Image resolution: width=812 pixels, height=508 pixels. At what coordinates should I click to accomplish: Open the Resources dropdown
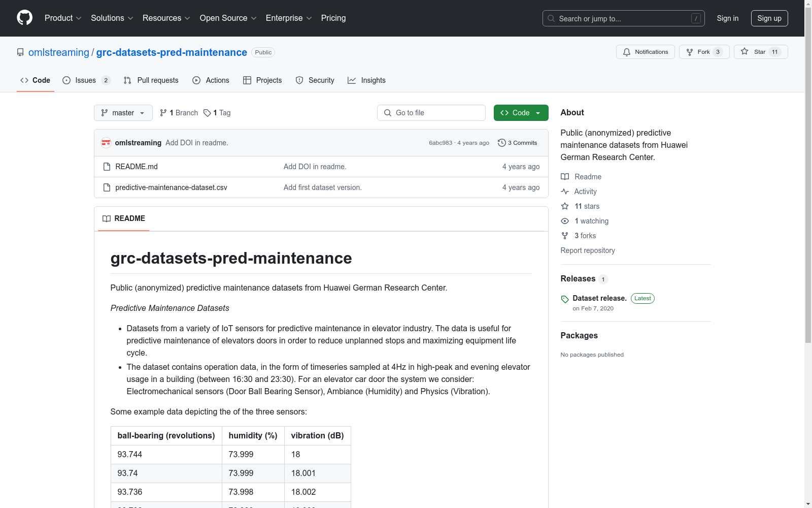click(166, 18)
